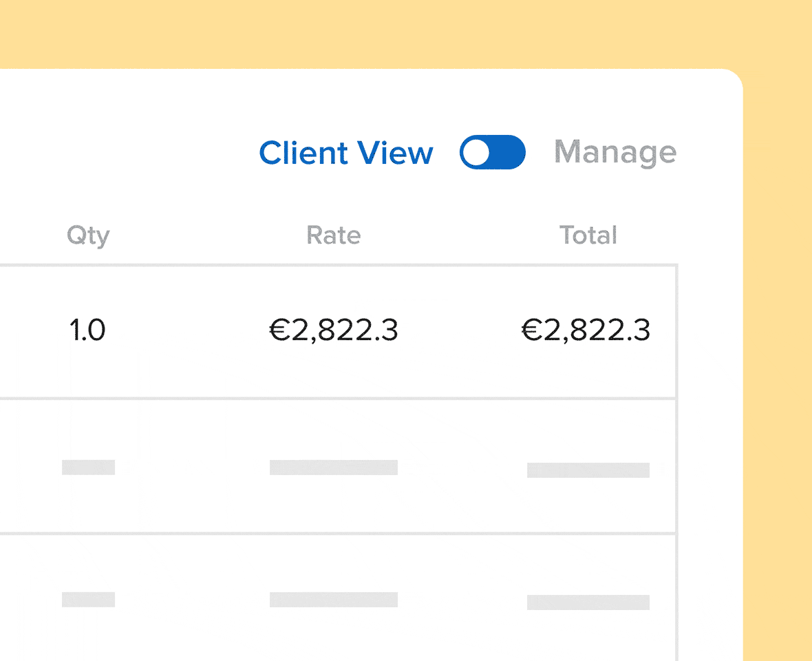Click the white knob of the toggle
812x661 pixels.
coord(476,153)
